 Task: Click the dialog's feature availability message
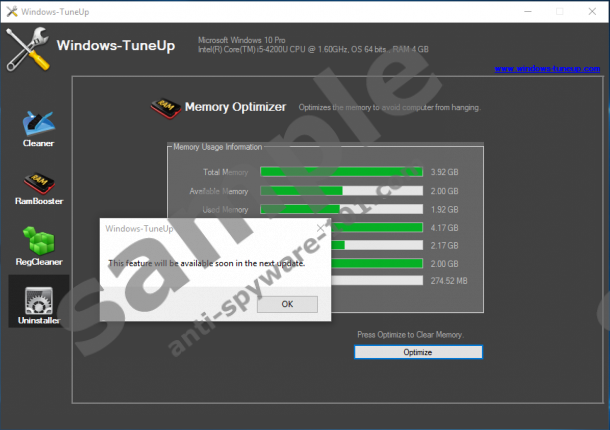(x=206, y=263)
